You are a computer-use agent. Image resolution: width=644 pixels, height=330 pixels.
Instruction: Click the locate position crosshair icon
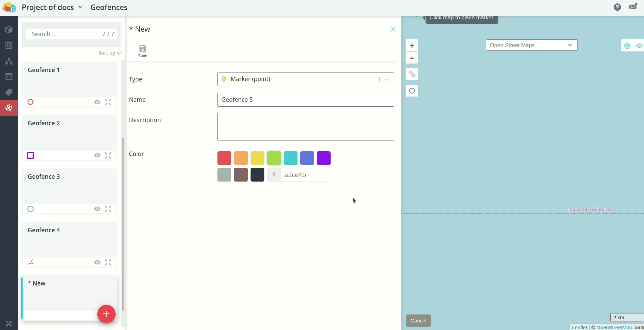click(412, 91)
